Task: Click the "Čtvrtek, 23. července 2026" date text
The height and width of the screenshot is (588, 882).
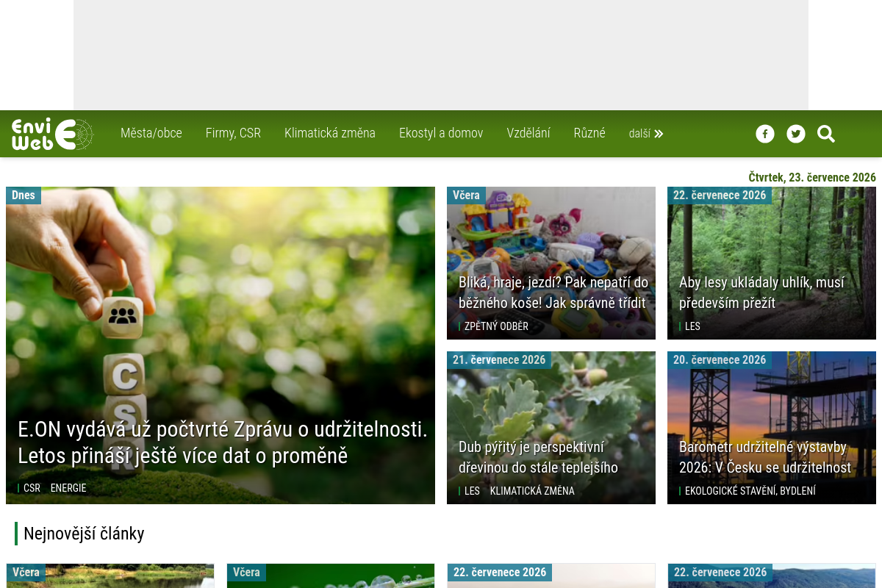Action: point(812,177)
